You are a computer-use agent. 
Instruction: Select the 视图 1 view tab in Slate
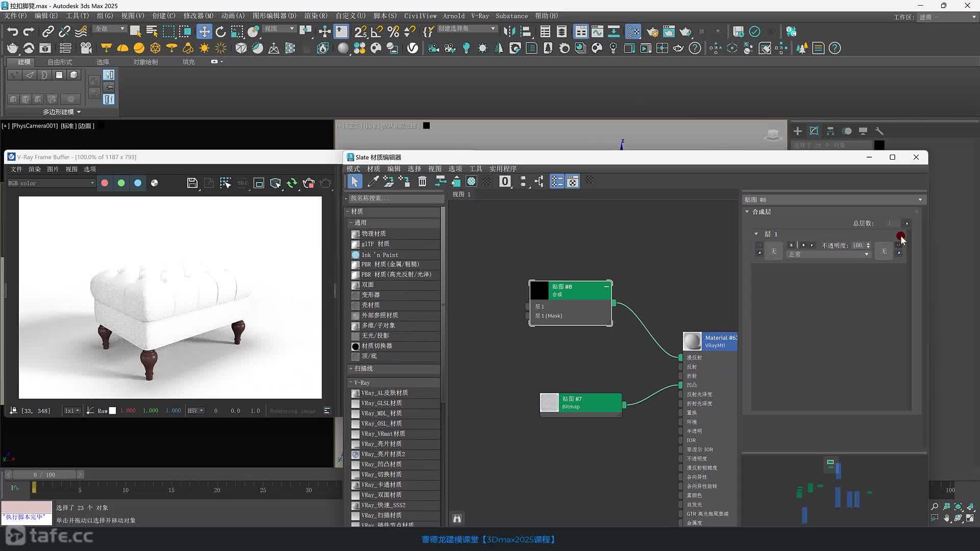(x=461, y=194)
